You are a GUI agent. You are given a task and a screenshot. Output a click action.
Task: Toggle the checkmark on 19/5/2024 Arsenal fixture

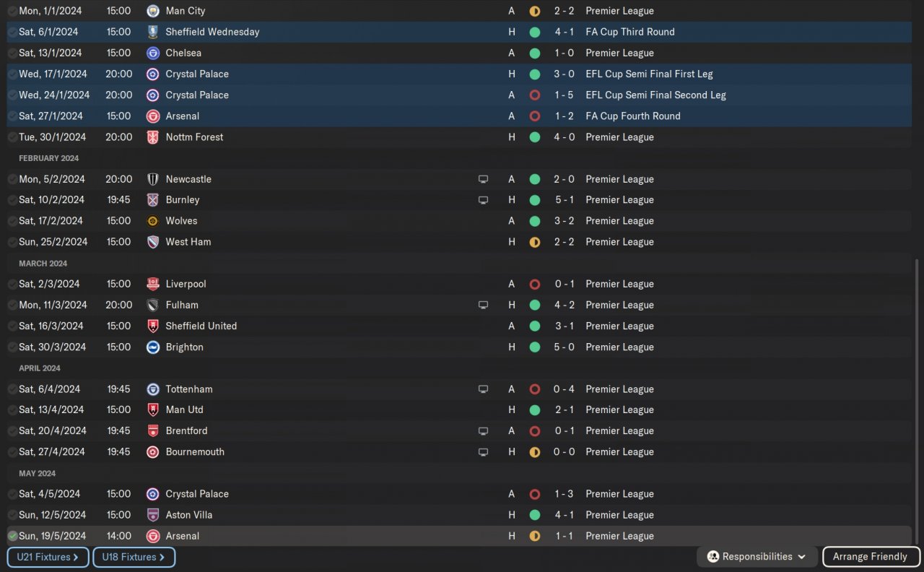(x=12, y=536)
